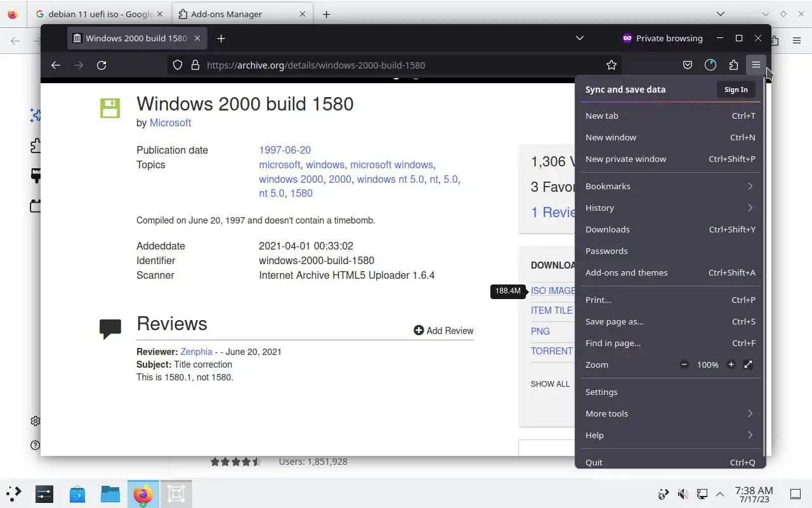Open the Firefox account profile icon
Viewport: 812px width, 508px height.
point(710,65)
